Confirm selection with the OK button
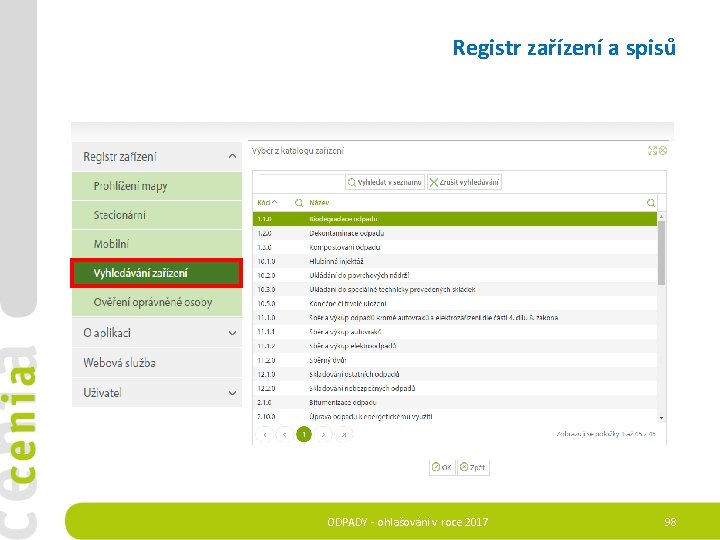Viewport: 720px width, 540px height. coord(442,467)
